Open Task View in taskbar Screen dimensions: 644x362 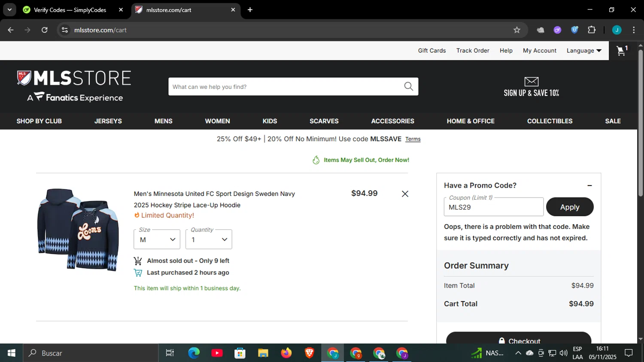click(170, 353)
